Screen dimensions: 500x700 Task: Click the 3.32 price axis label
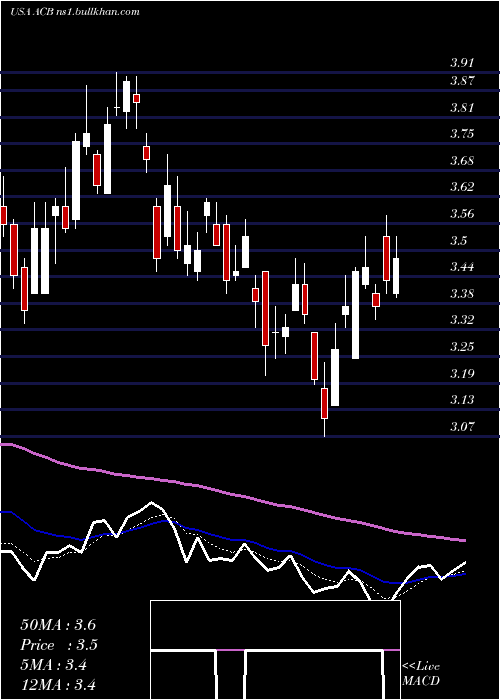click(x=462, y=320)
